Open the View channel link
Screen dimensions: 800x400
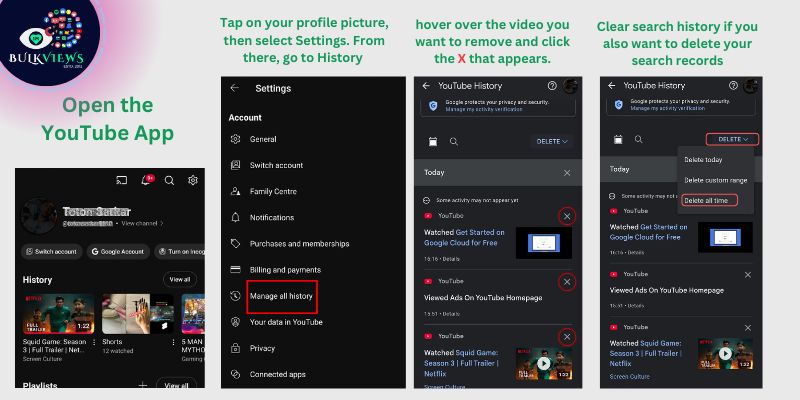coord(142,223)
